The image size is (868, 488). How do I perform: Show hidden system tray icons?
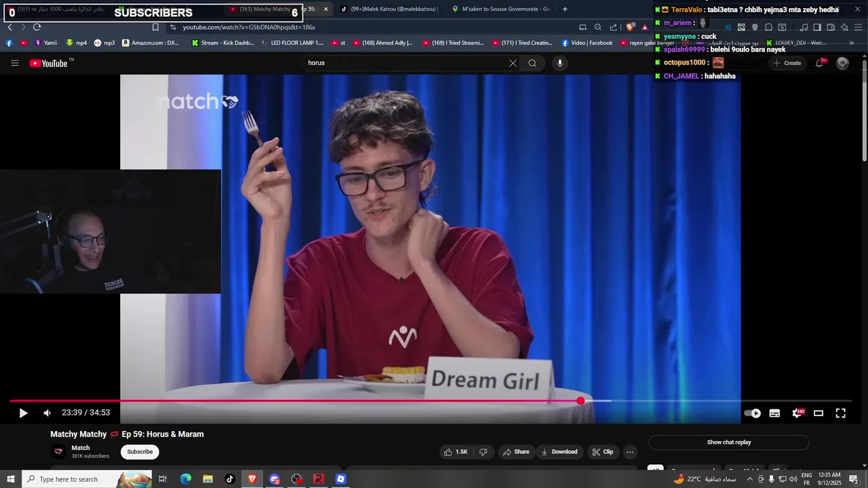click(749, 479)
